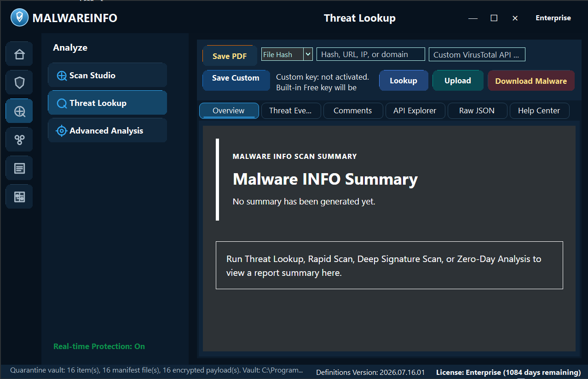Click the 'Threat Lookup' window title
This screenshot has height=379, width=588.
[x=360, y=18]
